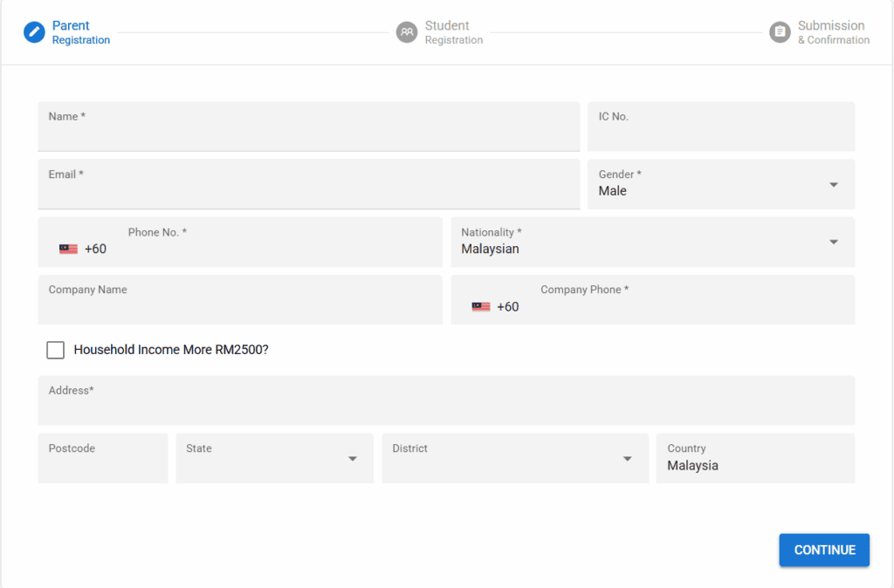The height and width of the screenshot is (588, 894).
Task: Focus the Address input field
Action: click(446, 400)
